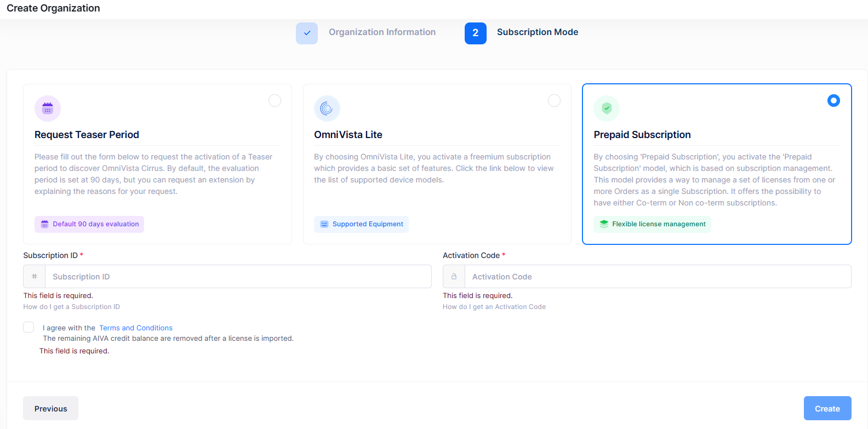Click the OmniVista Lite spiral logo icon
868x429 pixels.
pos(327,108)
